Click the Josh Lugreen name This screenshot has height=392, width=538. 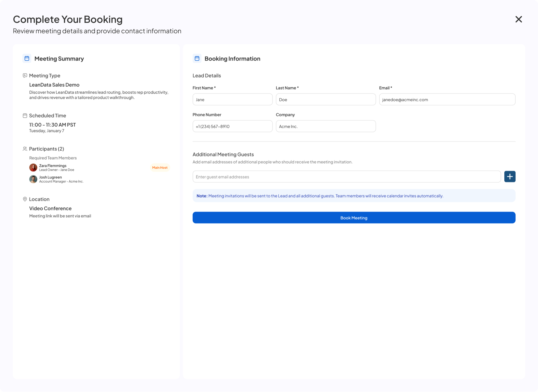(x=51, y=177)
